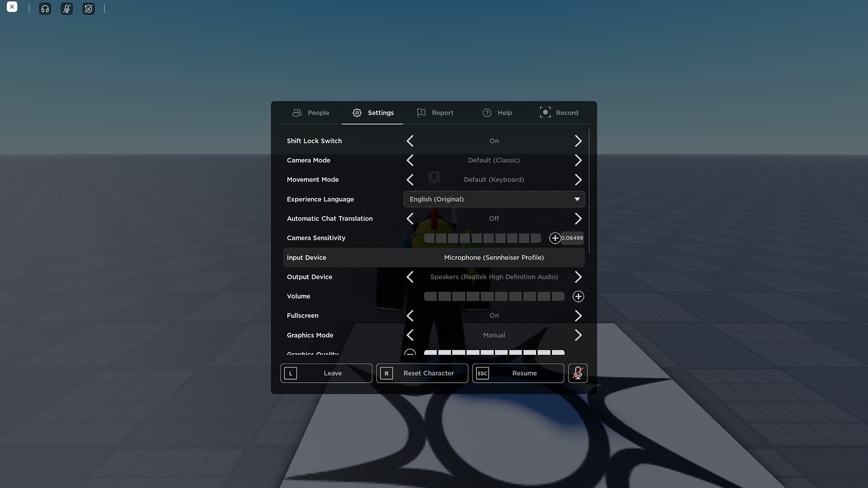Click the left arrow on Graphics Mode
The image size is (868, 488).
point(409,335)
